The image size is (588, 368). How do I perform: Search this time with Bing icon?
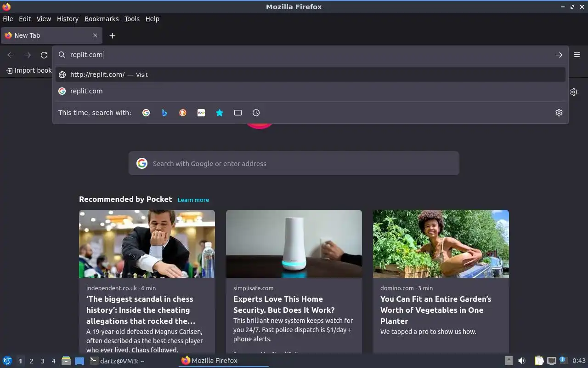(x=164, y=113)
